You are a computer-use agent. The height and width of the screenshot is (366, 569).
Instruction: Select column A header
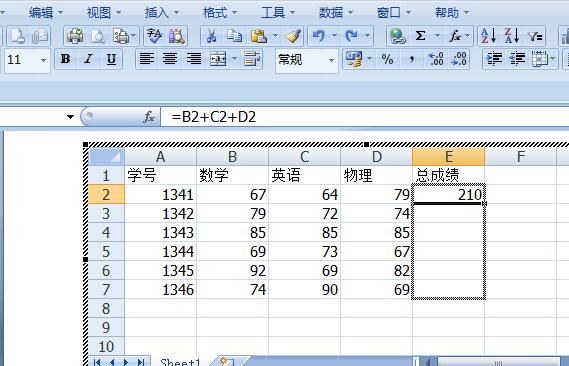(160, 157)
